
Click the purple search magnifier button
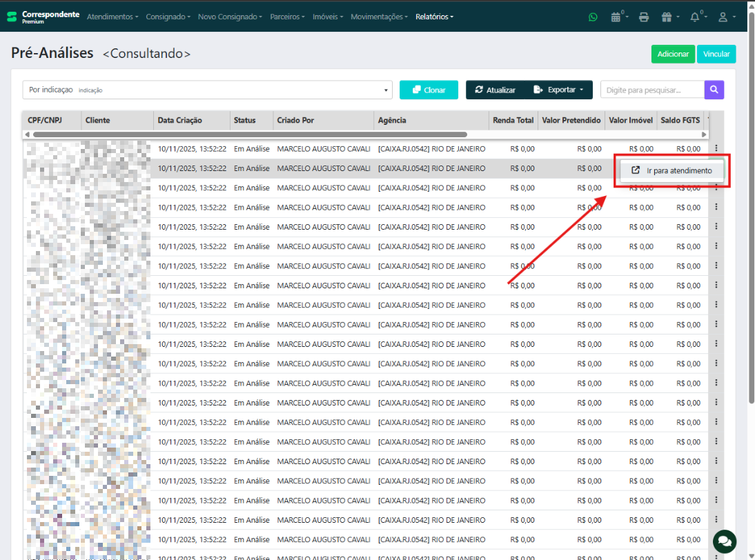point(714,90)
